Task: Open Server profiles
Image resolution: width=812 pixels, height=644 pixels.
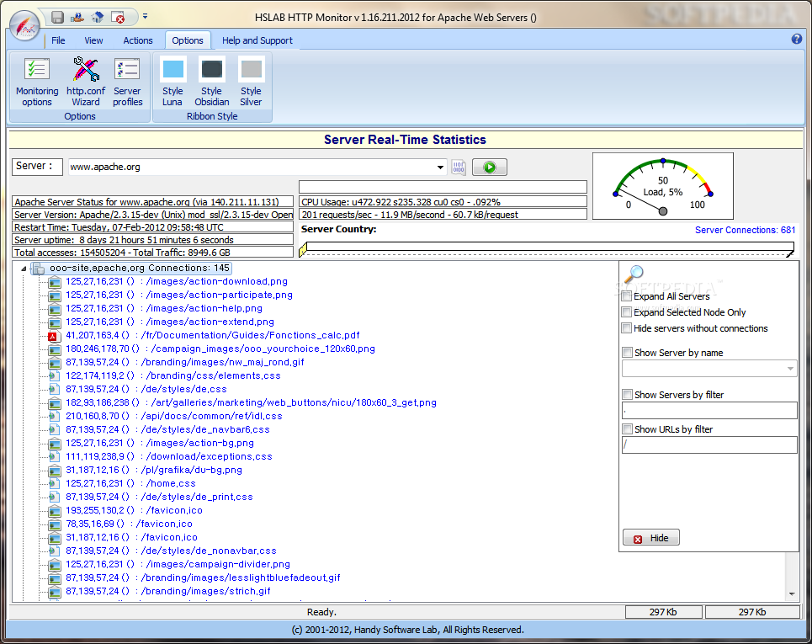Action: click(127, 82)
